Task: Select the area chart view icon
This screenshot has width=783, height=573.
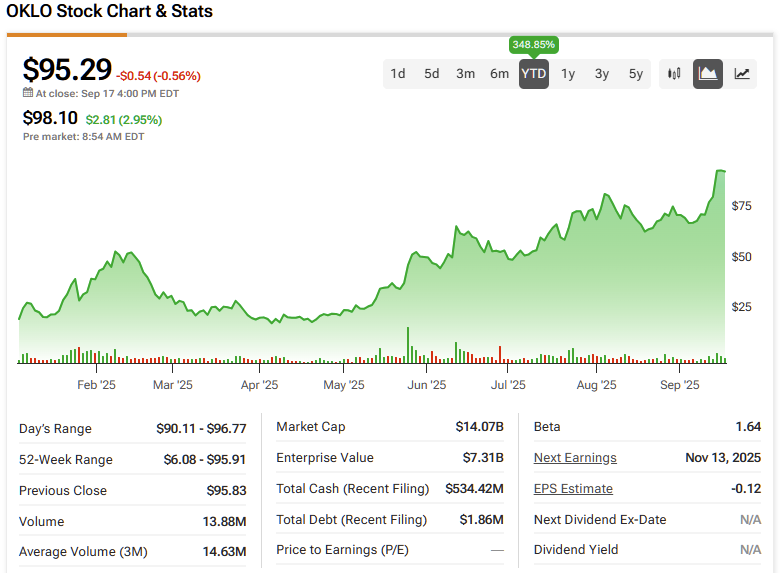Action: point(708,74)
